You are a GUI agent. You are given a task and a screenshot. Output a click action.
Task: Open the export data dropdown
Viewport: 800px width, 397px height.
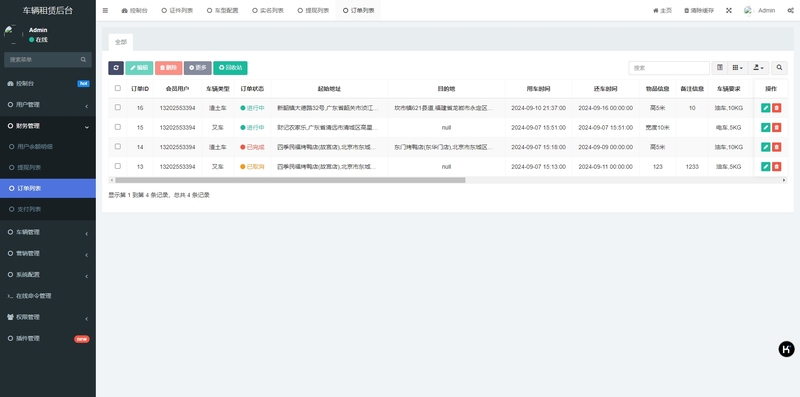758,67
